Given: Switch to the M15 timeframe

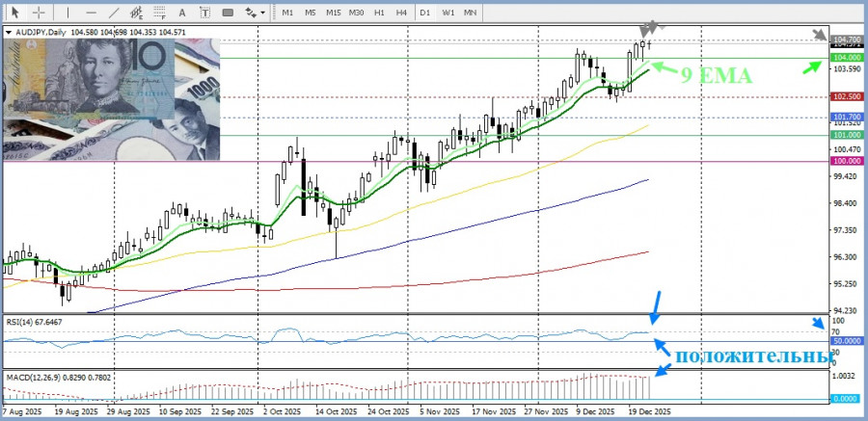Looking at the screenshot, I should (x=333, y=13).
